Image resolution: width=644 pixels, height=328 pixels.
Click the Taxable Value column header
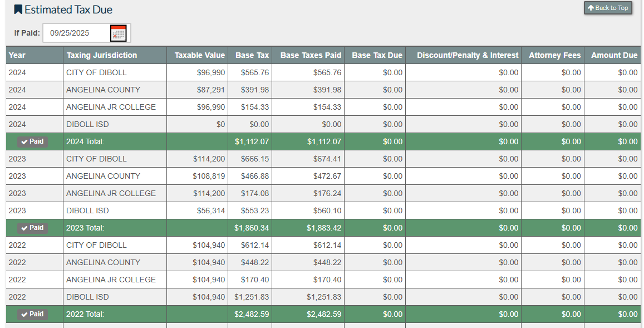click(199, 55)
